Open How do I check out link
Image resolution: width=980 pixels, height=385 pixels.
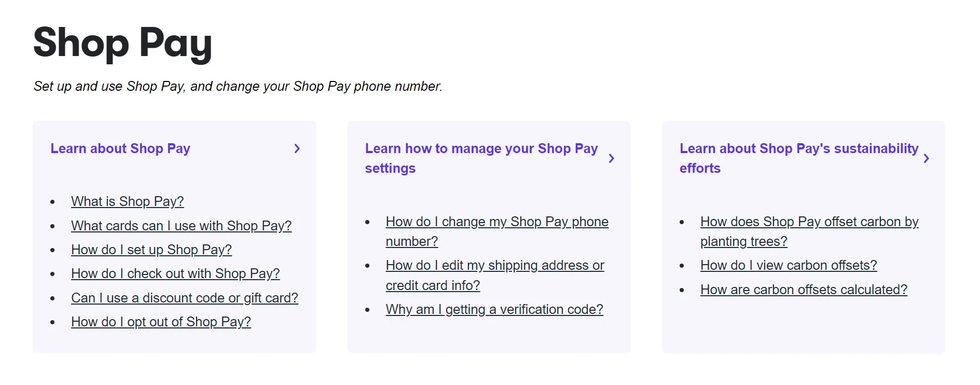(175, 273)
